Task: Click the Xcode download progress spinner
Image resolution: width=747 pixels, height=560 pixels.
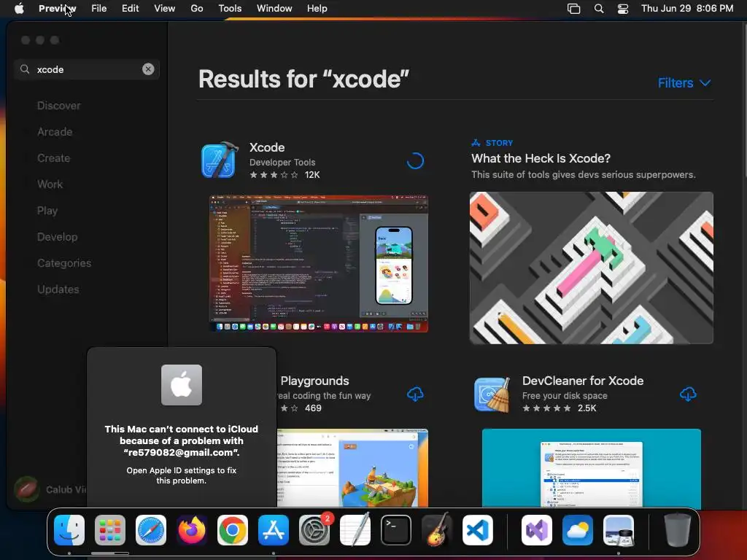Action: pyautogui.click(x=415, y=161)
